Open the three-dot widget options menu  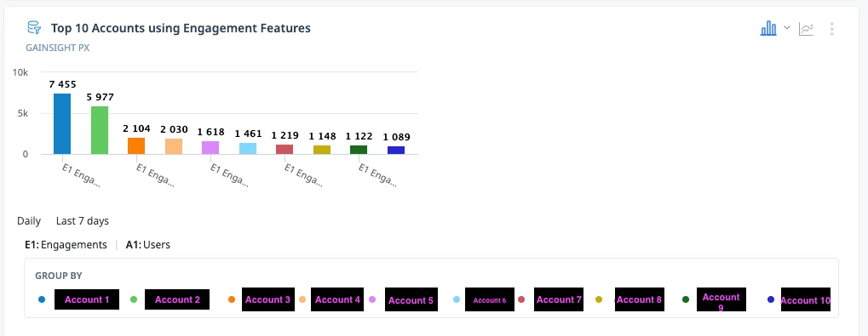[831, 29]
